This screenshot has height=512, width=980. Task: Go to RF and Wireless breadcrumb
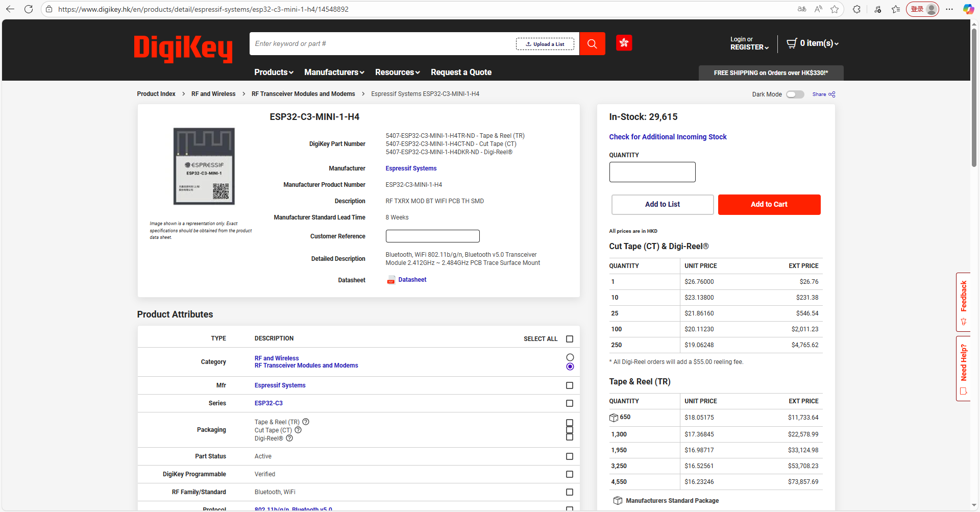(x=213, y=94)
